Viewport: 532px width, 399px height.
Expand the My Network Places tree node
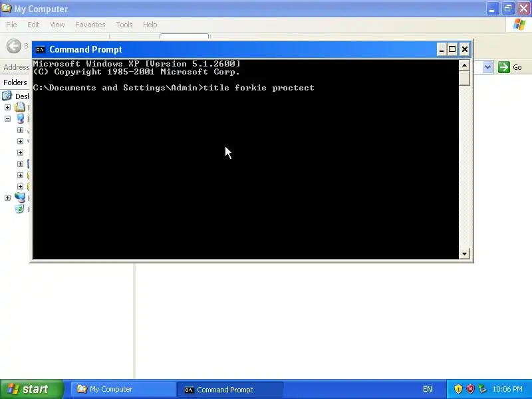click(7, 198)
